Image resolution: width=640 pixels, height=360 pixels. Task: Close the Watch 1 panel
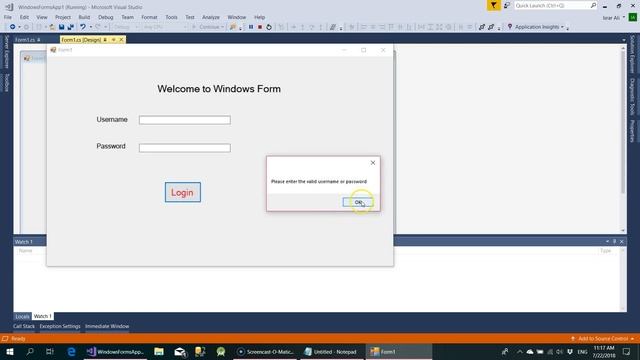click(622, 241)
